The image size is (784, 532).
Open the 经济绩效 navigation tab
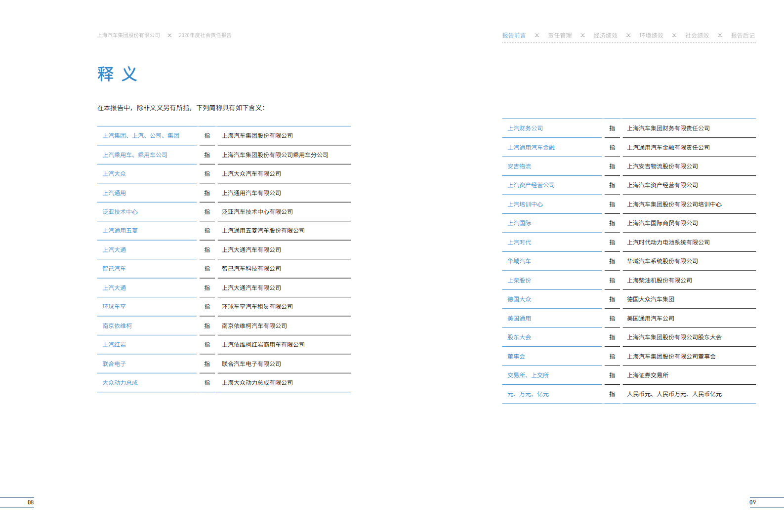[x=606, y=36]
